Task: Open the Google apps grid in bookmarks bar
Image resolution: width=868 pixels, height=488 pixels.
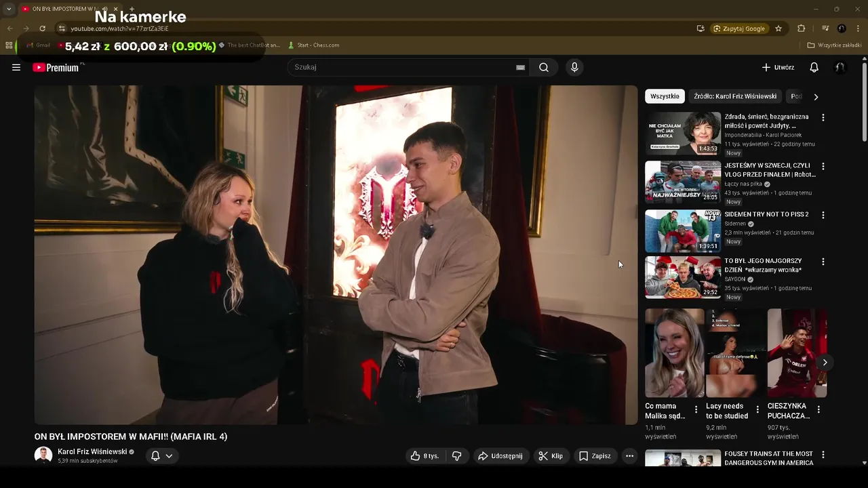Action: coord(9,45)
